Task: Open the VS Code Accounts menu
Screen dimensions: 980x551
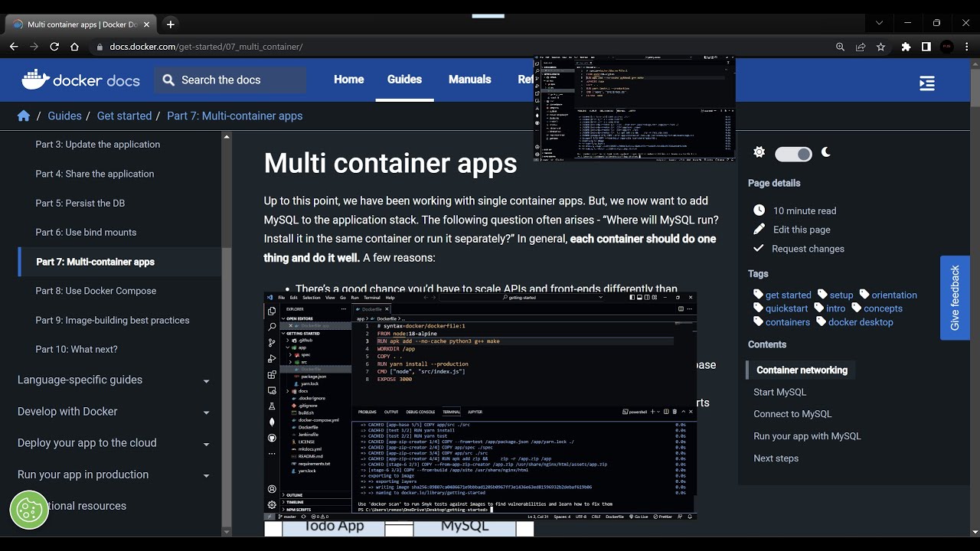Action: coord(272,488)
